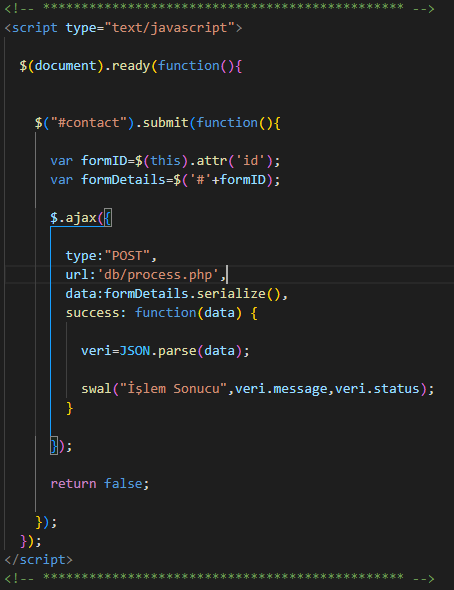The image size is (454, 590).
Task: Click the var formDetails declaration line
Action: coord(165,179)
